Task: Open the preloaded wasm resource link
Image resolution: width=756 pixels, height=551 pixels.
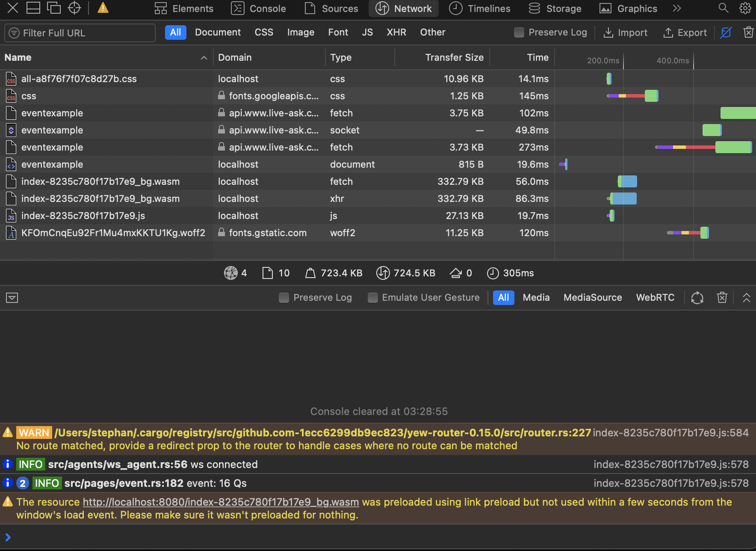Action: [221, 502]
